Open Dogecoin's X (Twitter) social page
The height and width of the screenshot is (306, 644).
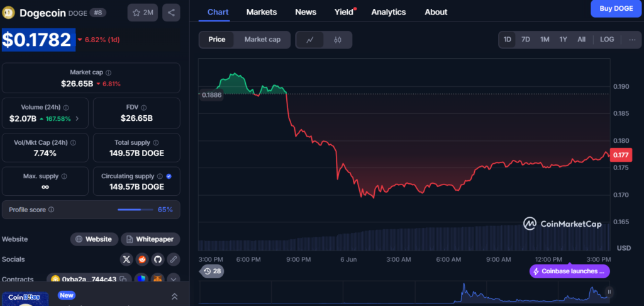click(x=126, y=259)
